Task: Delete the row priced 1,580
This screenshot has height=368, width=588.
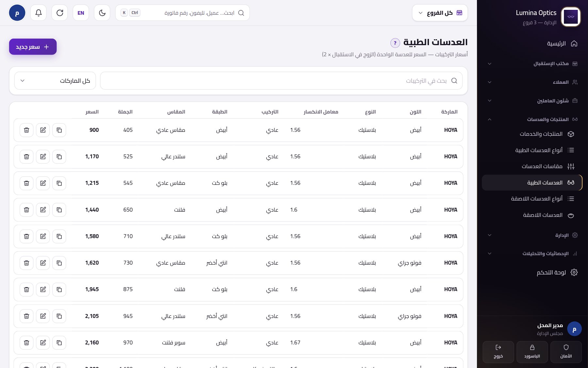Action: coord(26,236)
